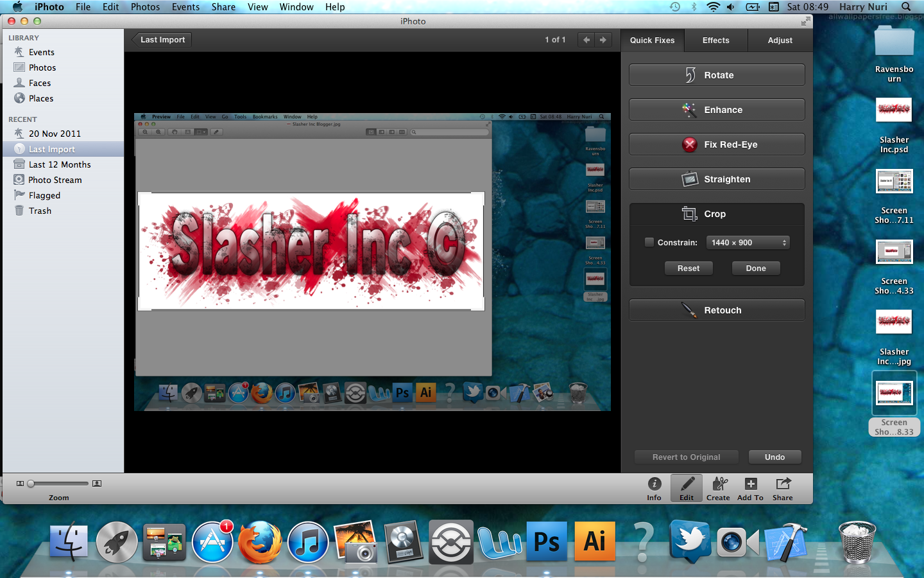Switch to the Effects tab
924x578 pixels.
click(715, 40)
